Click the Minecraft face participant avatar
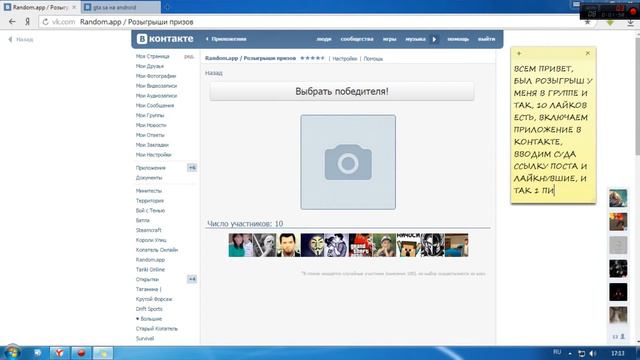This screenshot has height=360, width=640. click(x=409, y=245)
